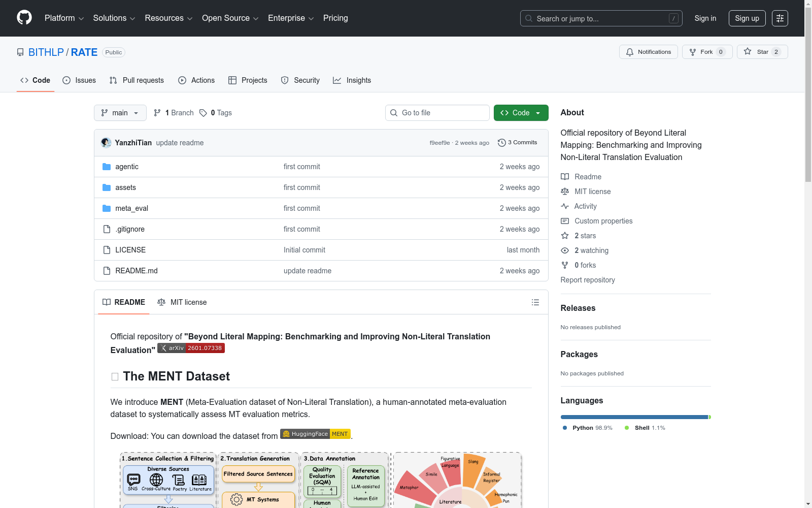Click the Sign in link
The height and width of the screenshot is (508, 812).
pyautogui.click(x=705, y=18)
